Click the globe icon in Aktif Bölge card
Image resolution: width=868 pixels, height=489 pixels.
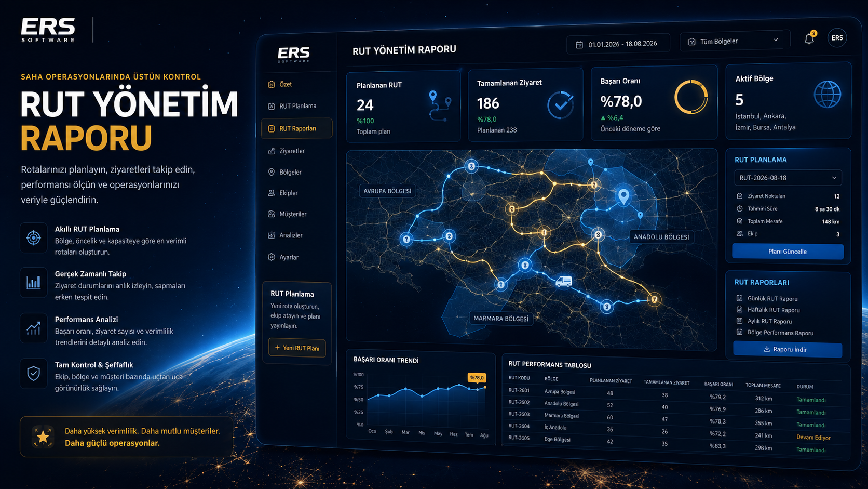click(x=827, y=94)
